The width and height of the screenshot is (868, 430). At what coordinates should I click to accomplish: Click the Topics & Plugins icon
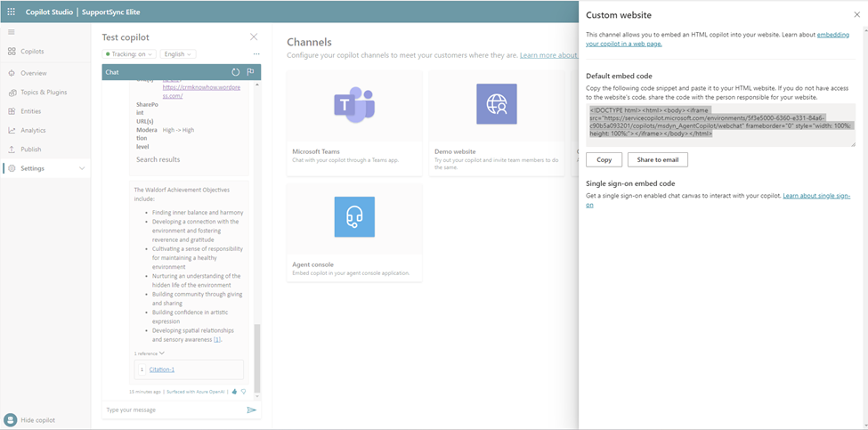pyautogui.click(x=12, y=93)
